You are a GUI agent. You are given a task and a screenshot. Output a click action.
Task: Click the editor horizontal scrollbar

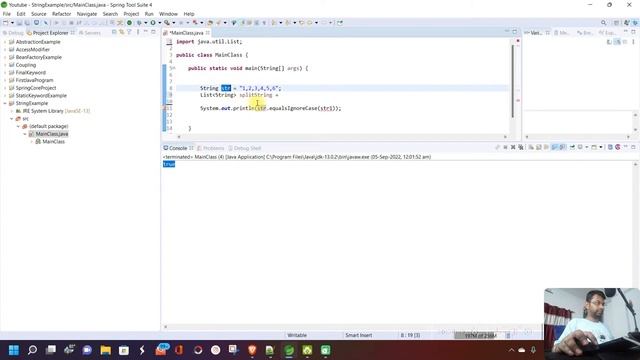click(342, 137)
